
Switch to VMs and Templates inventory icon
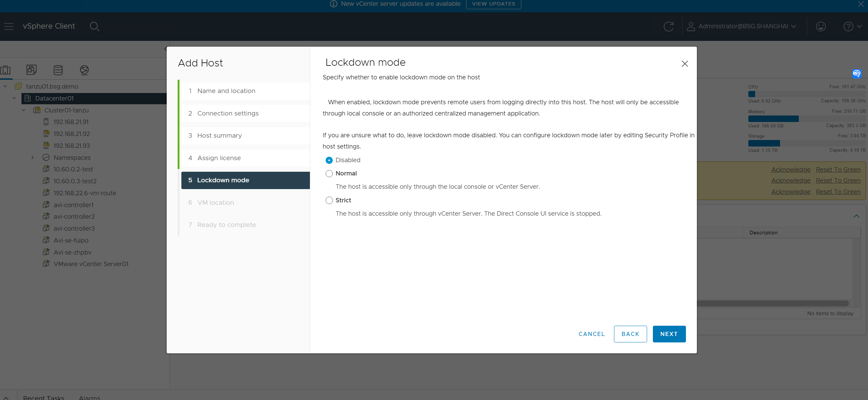pos(31,70)
